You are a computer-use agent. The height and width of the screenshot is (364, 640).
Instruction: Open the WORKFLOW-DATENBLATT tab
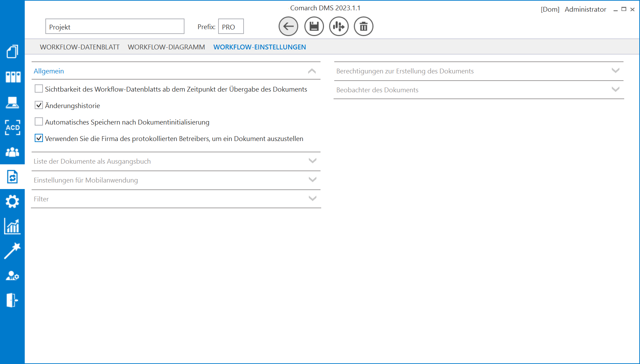click(x=79, y=47)
